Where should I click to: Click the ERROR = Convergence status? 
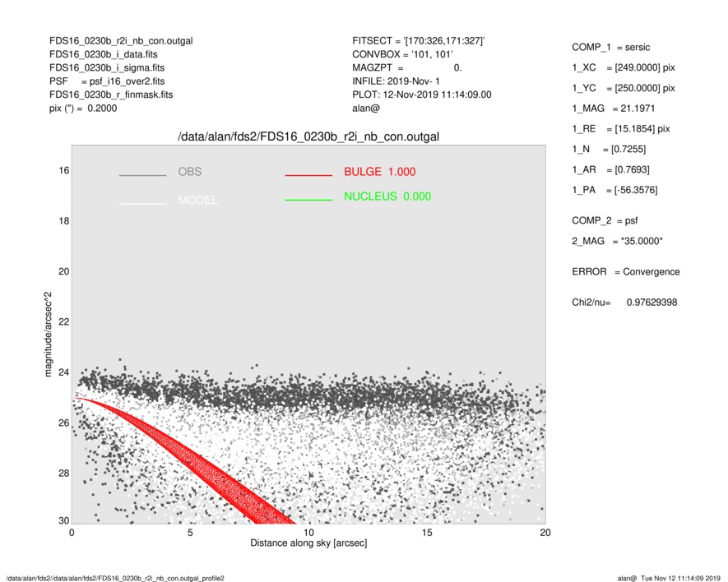(x=625, y=272)
